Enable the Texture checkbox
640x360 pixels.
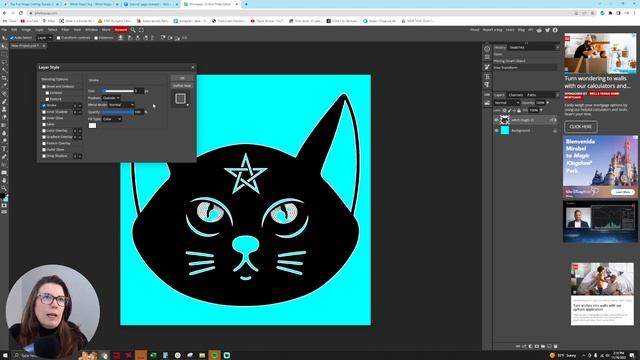[x=47, y=99]
